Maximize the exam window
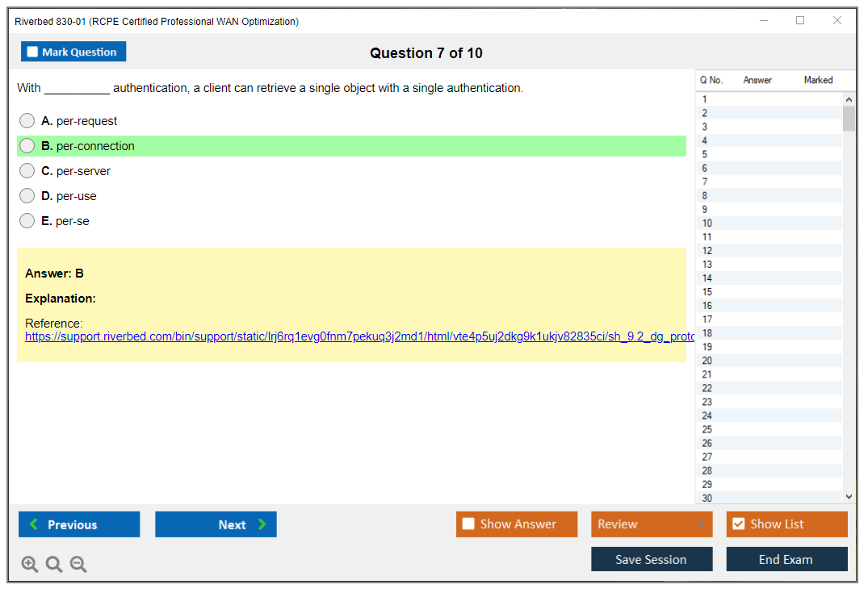The width and height of the screenshot is (868, 593). click(x=800, y=21)
